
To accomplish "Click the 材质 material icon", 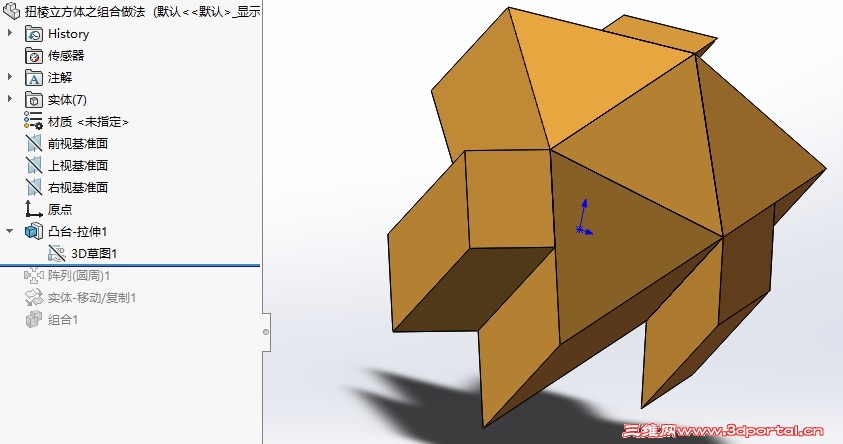I will coord(33,121).
